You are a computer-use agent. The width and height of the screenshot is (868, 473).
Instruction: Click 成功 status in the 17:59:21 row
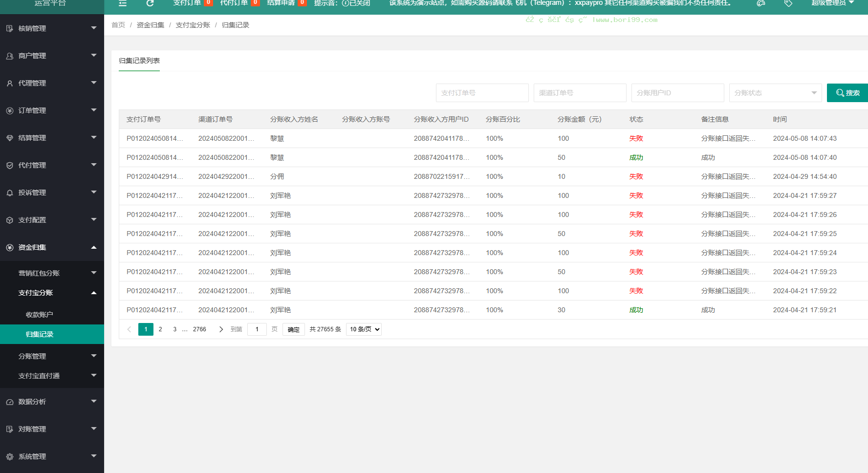click(x=636, y=310)
